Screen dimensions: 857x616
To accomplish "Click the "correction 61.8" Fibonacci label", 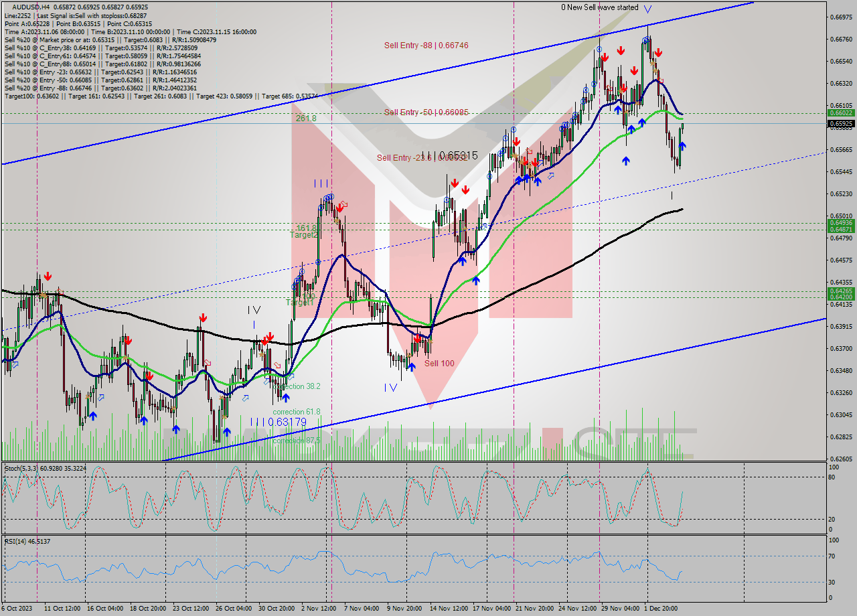I will tap(297, 411).
